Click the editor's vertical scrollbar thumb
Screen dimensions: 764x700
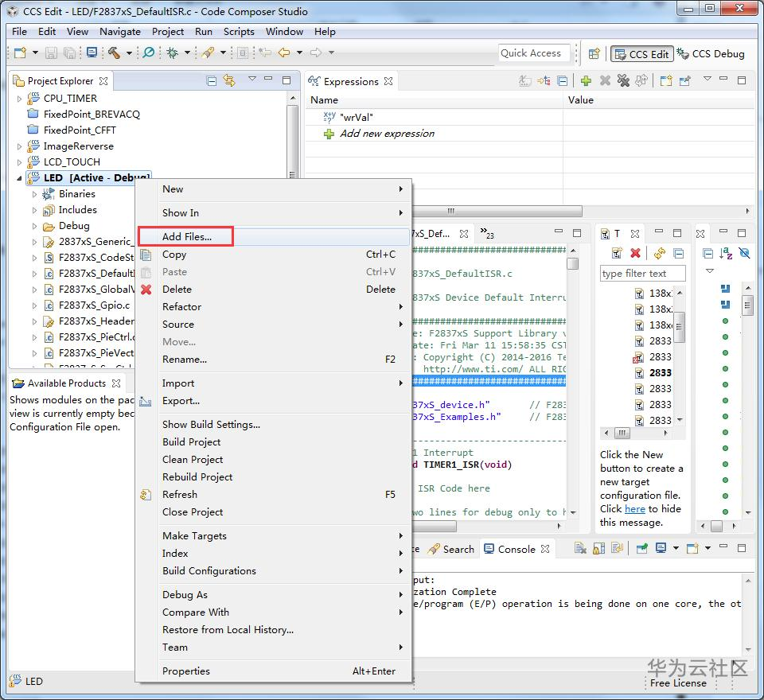click(x=572, y=264)
